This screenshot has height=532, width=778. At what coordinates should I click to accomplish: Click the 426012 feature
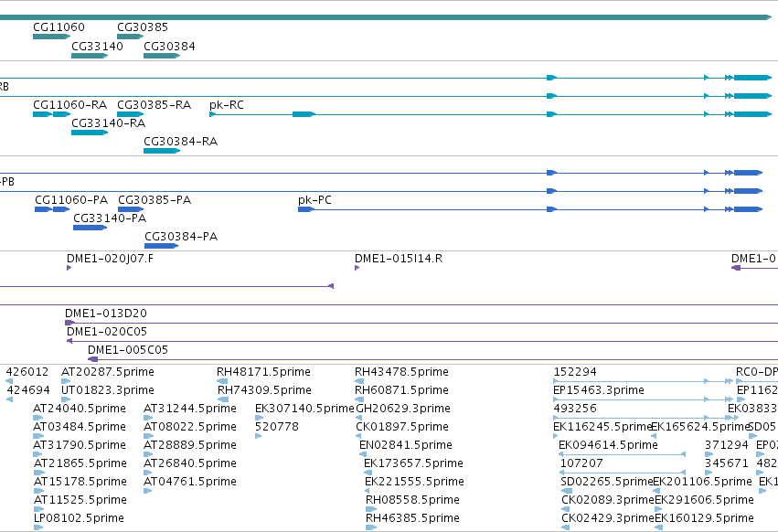[x=9, y=381]
